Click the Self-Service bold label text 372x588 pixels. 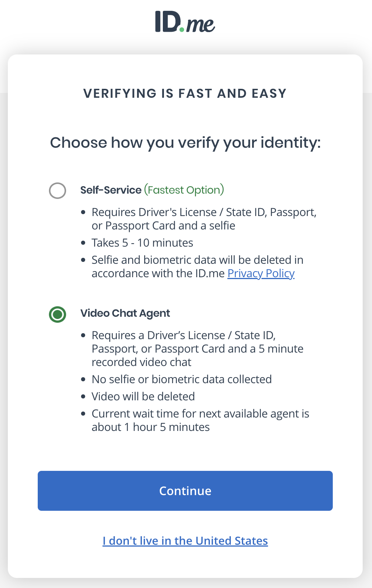(x=110, y=190)
